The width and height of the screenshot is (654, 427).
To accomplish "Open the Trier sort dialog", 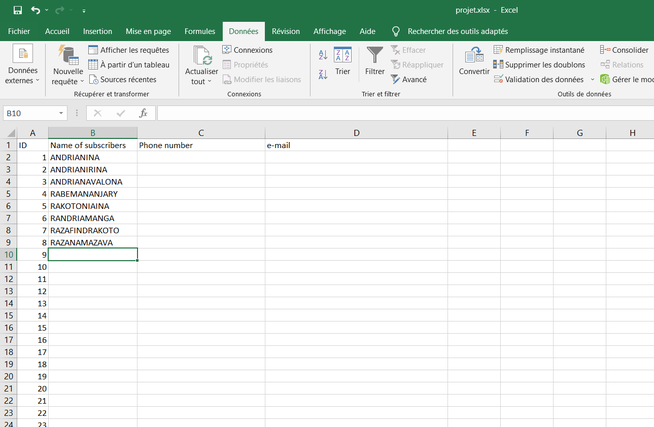I will [342, 60].
